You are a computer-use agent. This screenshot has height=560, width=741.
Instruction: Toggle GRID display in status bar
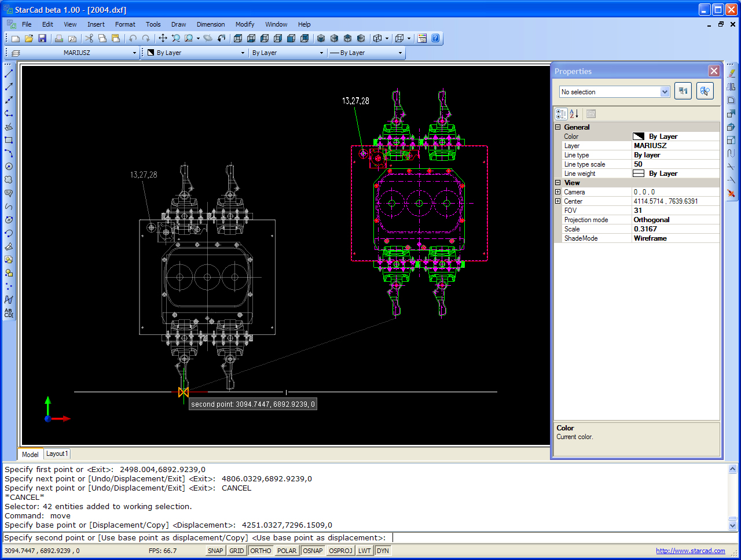point(237,551)
